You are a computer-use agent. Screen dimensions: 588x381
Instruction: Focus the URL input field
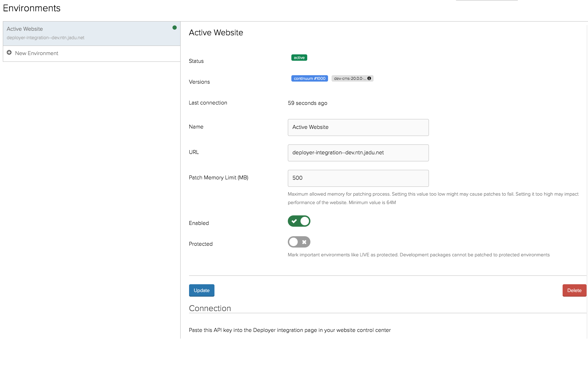click(358, 153)
